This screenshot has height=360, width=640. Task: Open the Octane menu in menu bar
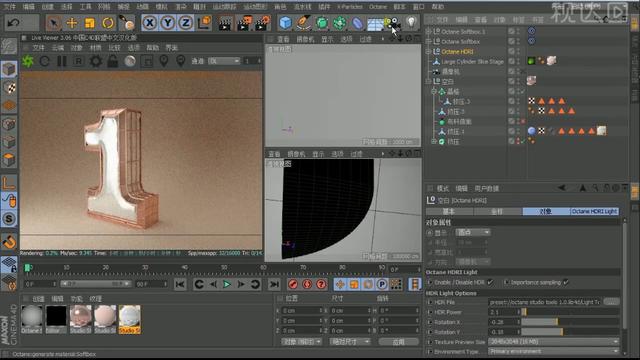[378, 7]
